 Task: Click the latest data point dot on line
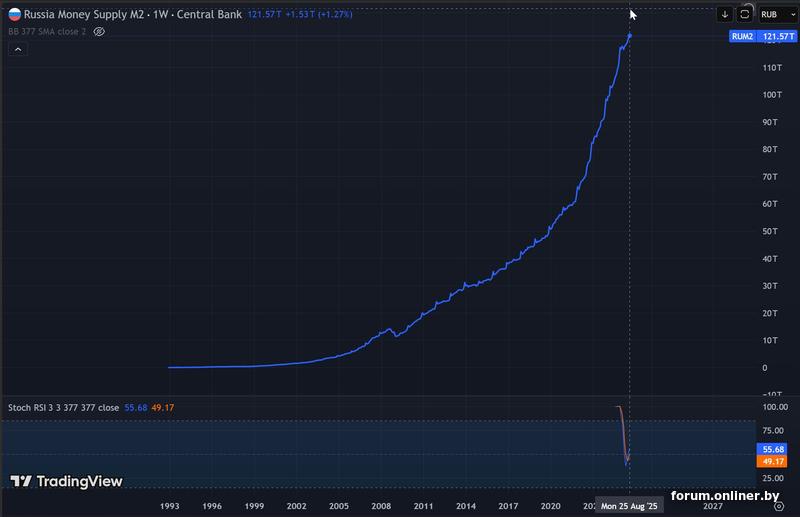630,36
